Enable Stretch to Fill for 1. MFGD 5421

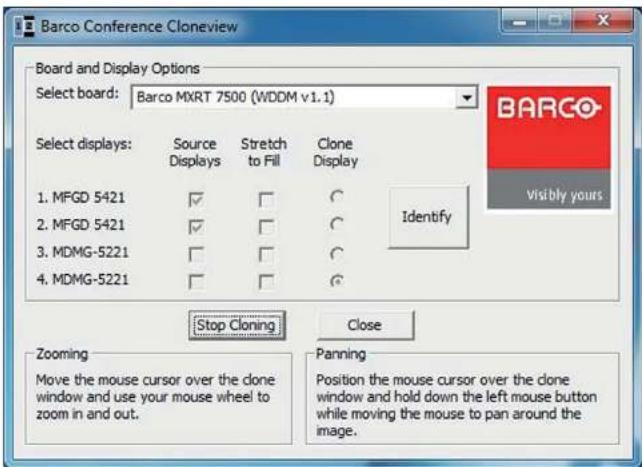[x=266, y=200]
